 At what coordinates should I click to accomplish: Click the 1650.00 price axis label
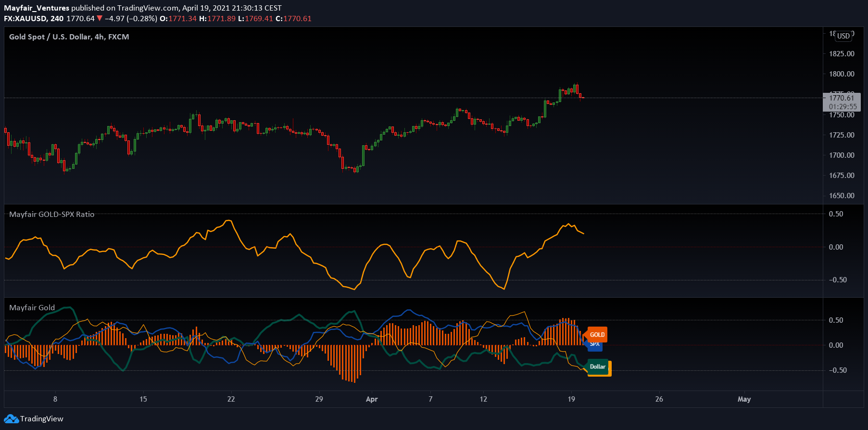[x=842, y=196]
